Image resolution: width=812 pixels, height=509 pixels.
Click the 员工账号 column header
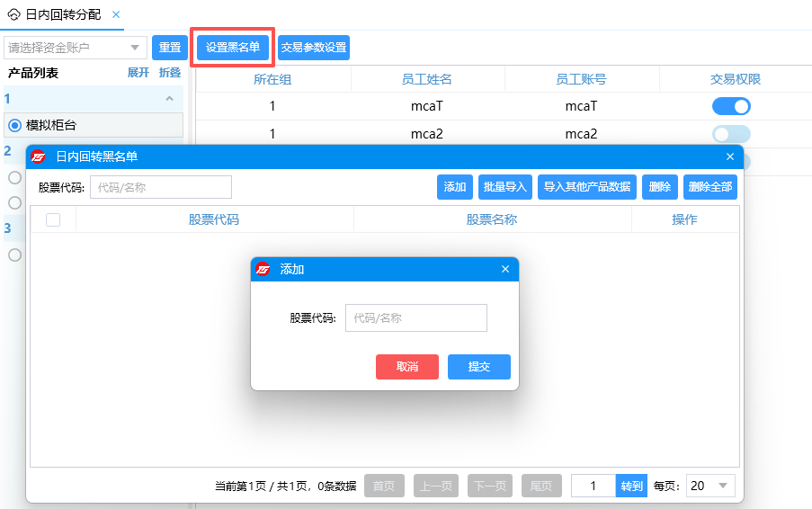(x=581, y=79)
